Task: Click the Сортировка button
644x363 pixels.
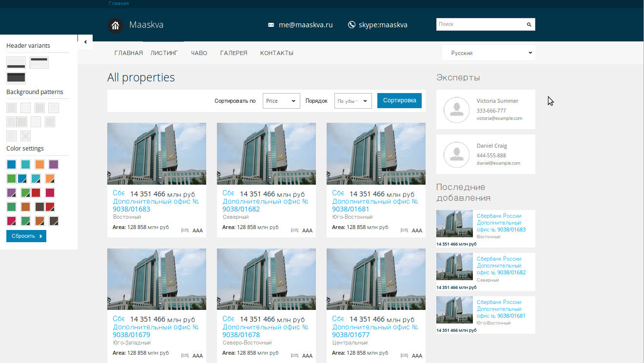Action: pos(399,101)
